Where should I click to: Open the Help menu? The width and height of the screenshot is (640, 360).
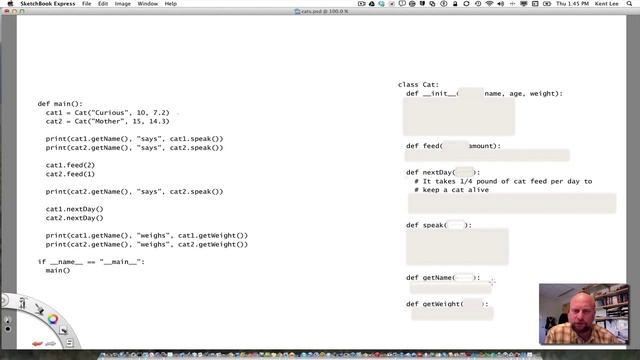coord(171,4)
